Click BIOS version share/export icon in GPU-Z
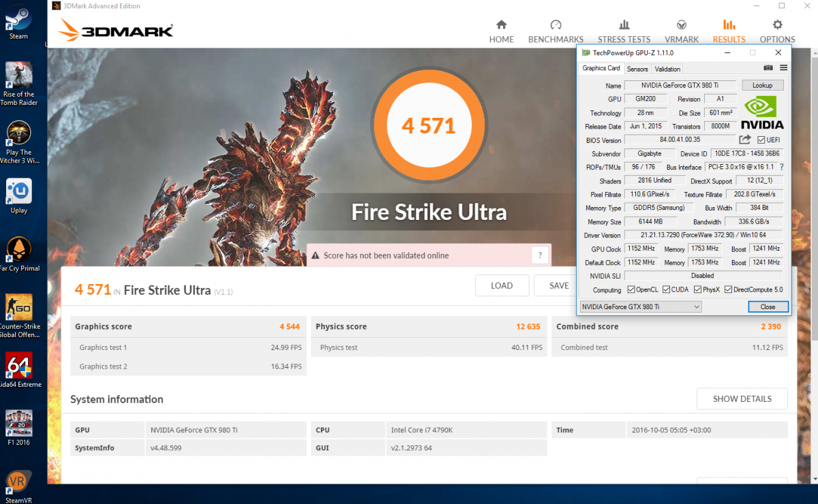The image size is (818, 504). pos(745,140)
